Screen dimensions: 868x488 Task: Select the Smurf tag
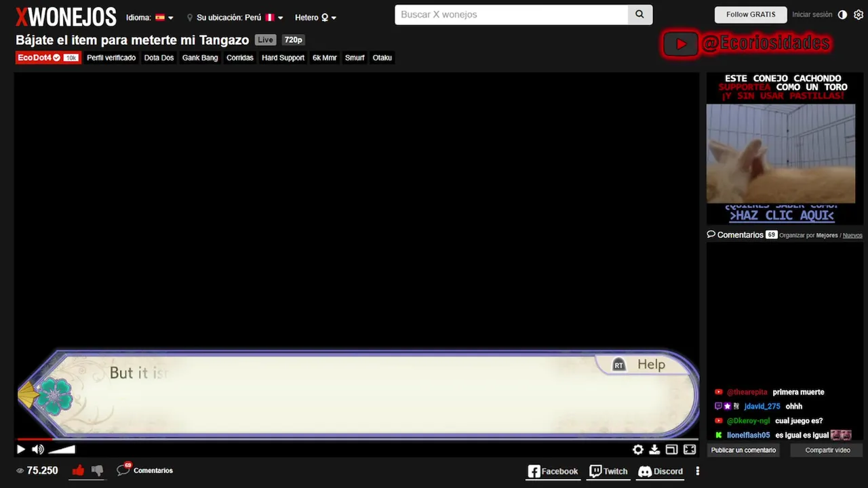(355, 58)
